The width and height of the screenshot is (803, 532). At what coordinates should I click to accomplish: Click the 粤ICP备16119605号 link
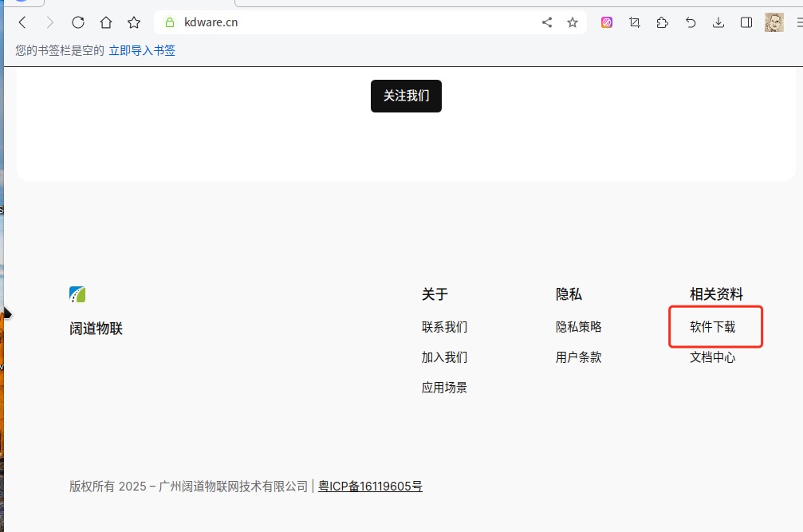[x=370, y=486]
